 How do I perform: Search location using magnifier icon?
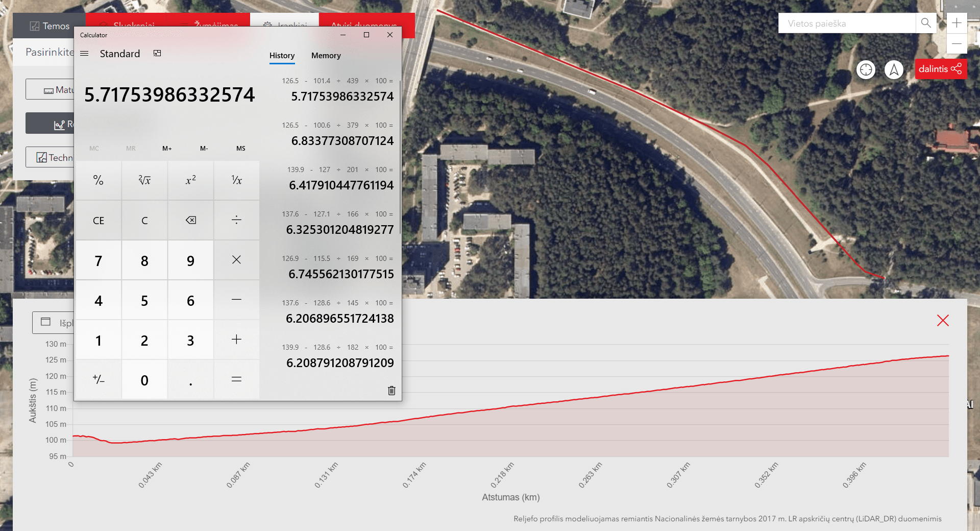(926, 23)
